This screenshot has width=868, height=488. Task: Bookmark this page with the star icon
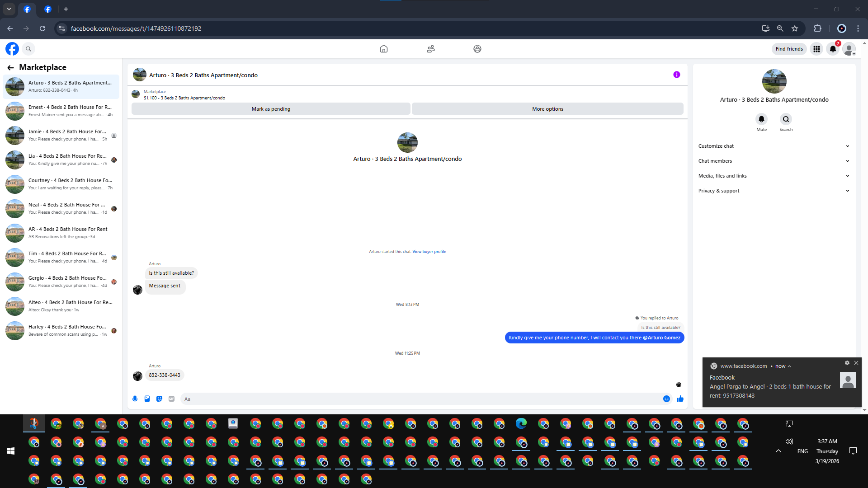pos(795,28)
